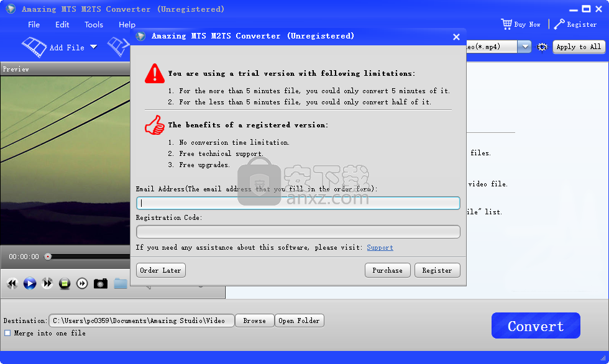Click the step-forward playback icon
This screenshot has width=609, height=364.
point(81,283)
